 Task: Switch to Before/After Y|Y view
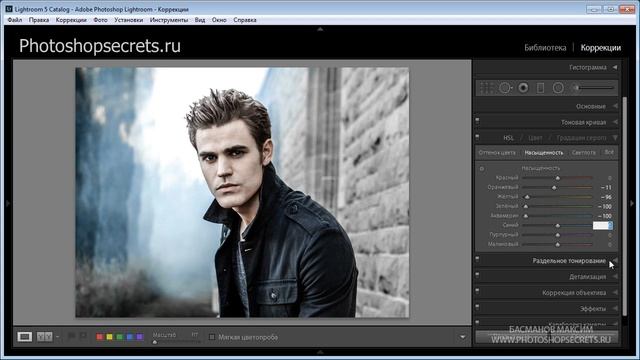44,337
